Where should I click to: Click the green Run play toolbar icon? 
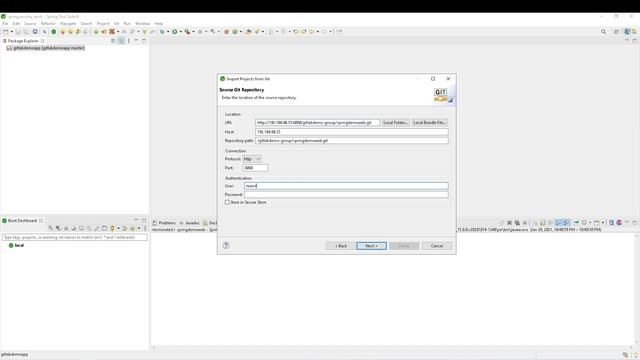click(x=175, y=31)
